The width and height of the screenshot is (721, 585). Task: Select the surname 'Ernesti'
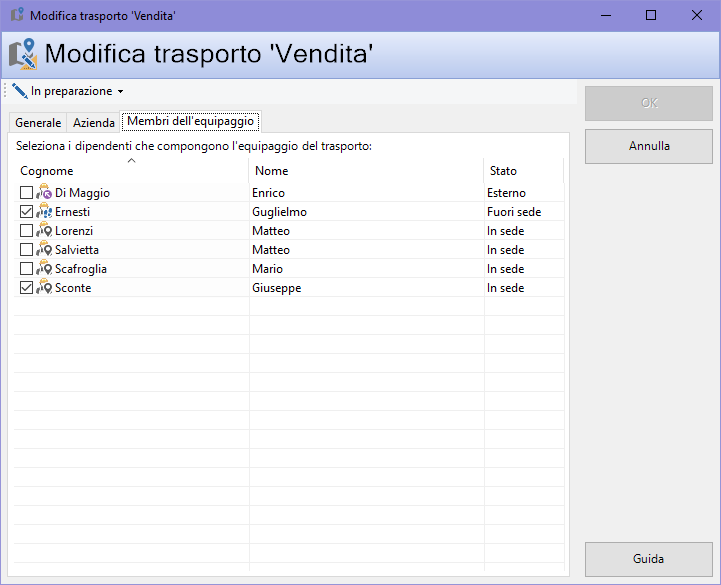point(72,212)
